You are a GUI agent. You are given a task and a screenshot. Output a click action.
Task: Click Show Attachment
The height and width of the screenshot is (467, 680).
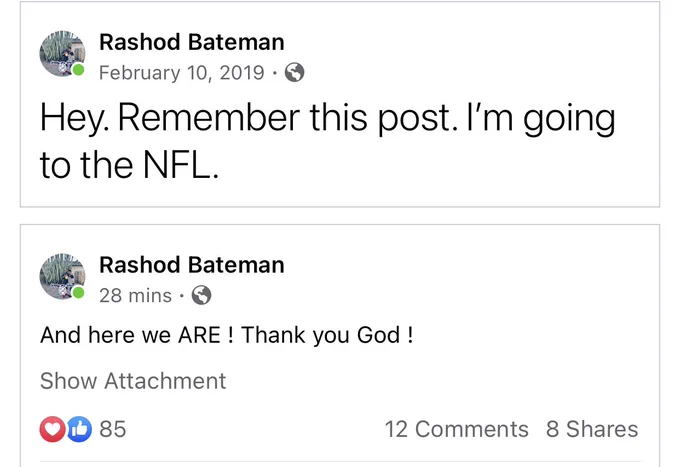pyautogui.click(x=133, y=381)
